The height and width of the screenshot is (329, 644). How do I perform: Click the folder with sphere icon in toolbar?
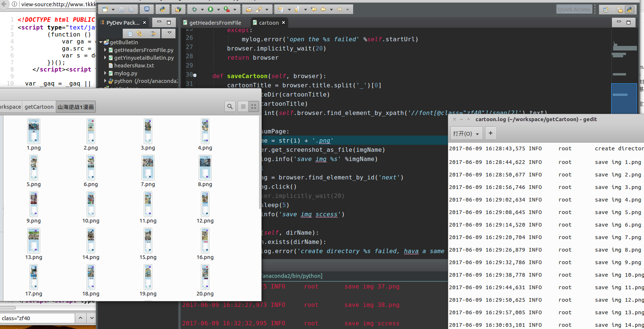click(x=178, y=9)
